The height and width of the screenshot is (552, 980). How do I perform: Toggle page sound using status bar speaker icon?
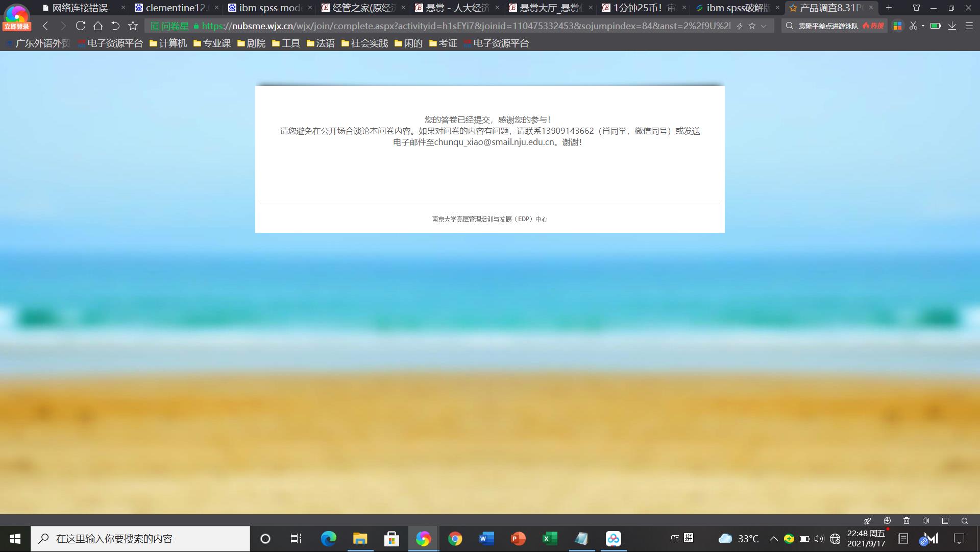tap(926, 521)
